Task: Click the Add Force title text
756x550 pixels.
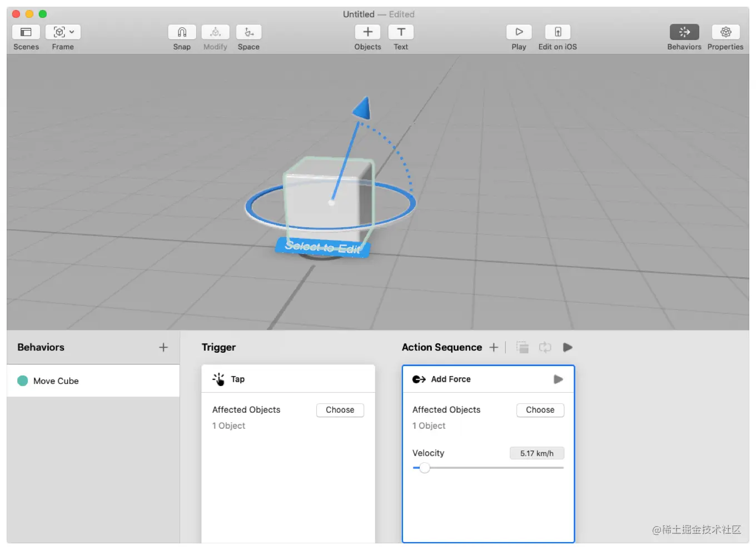Action: 451,379
